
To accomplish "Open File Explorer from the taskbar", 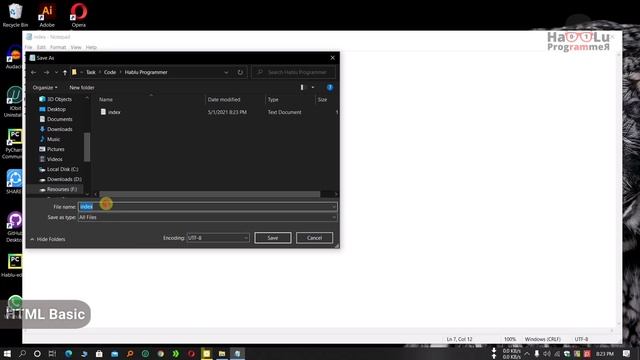I will pos(222,353).
